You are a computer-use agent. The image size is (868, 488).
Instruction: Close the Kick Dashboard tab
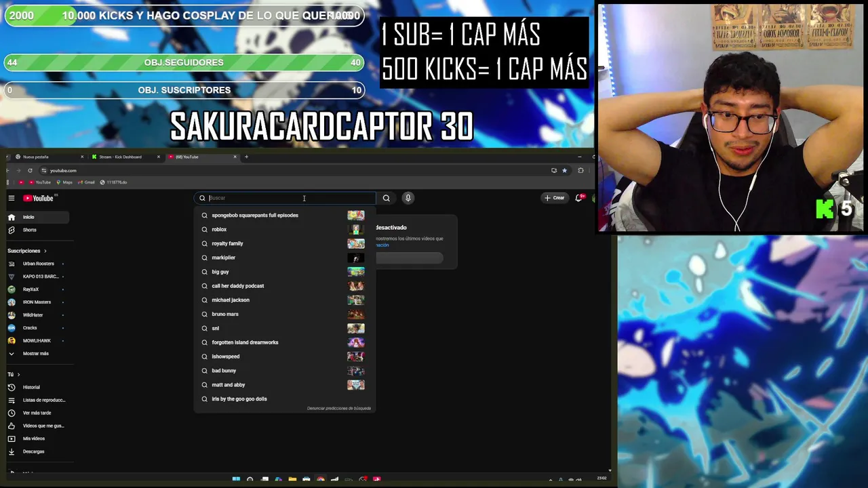(159, 157)
